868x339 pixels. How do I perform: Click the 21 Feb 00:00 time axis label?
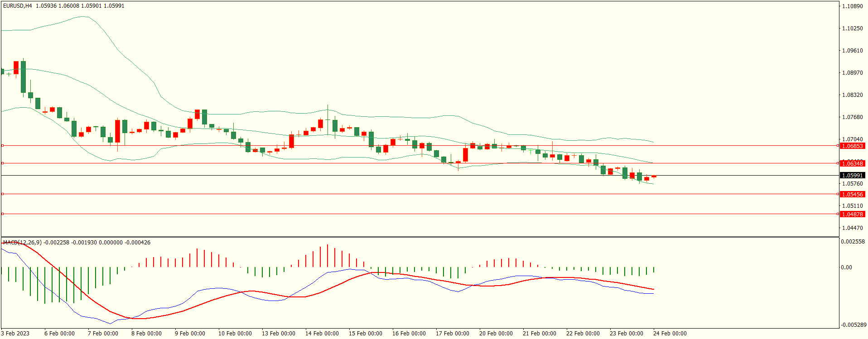click(539, 334)
